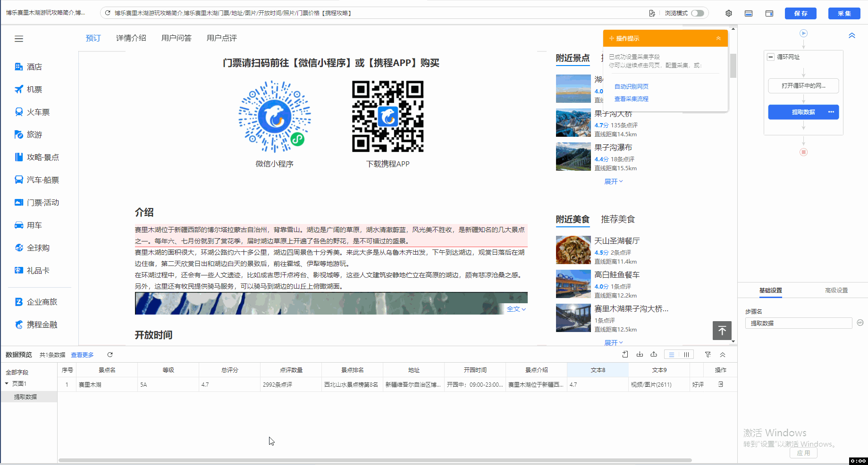Open the 提取数据 step more-options menu
Image resolution: width=868 pixels, height=465 pixels.
click(831, 112)
